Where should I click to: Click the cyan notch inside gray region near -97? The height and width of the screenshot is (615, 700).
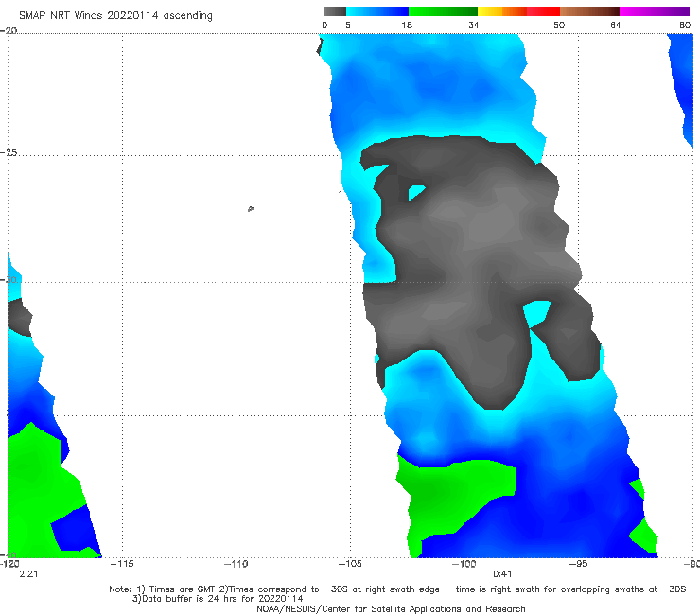pyautogui.click(x=536, y=313)
